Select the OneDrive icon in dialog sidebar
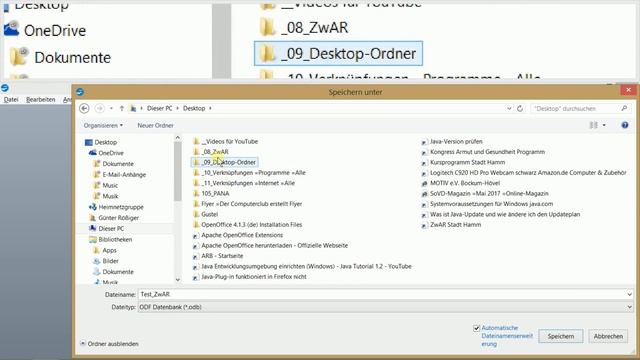The image size is (640, 360). pos(93,153)
